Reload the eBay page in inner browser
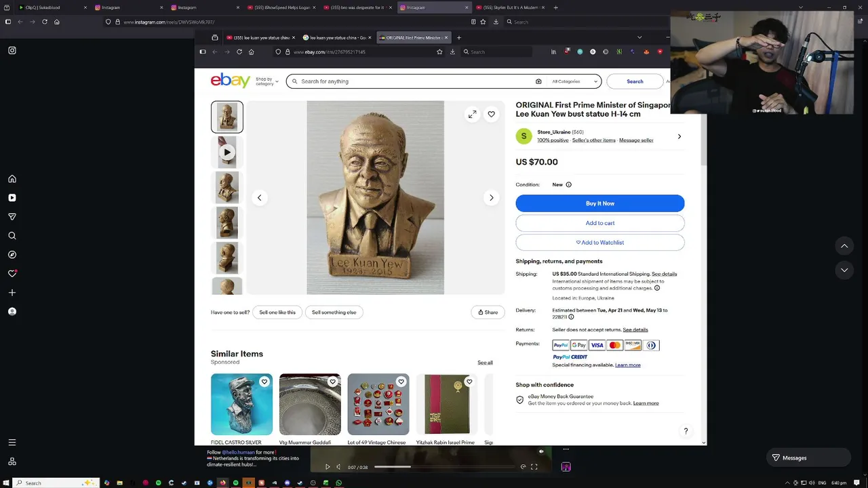Screen dimensions: 868x488 pos(239,52)
